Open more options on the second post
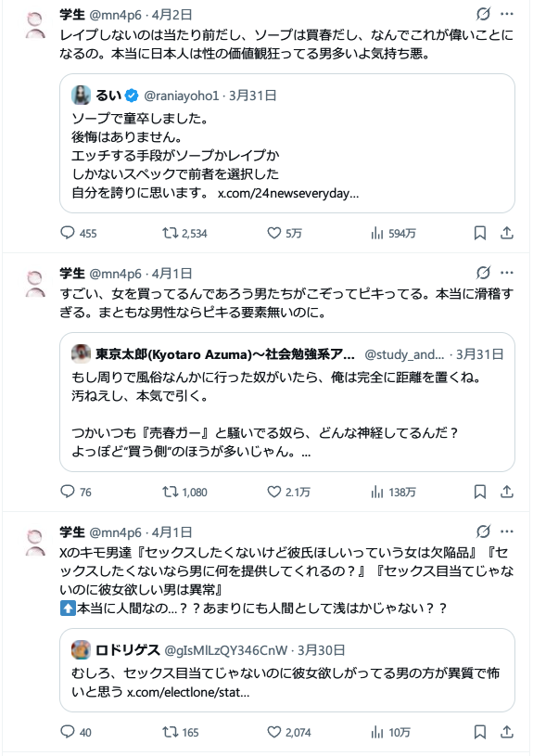The width and height of the screenshot is (533, 756). (x=507, y=273)
